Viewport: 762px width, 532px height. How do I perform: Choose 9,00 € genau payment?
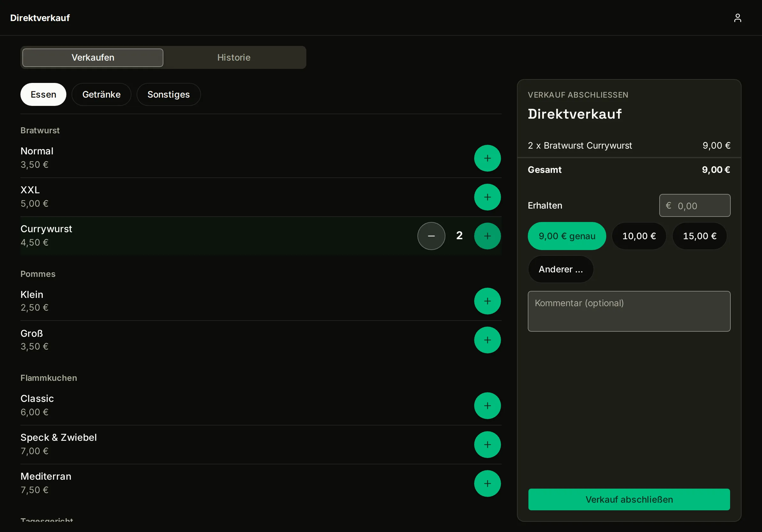[x=567, y=236]
